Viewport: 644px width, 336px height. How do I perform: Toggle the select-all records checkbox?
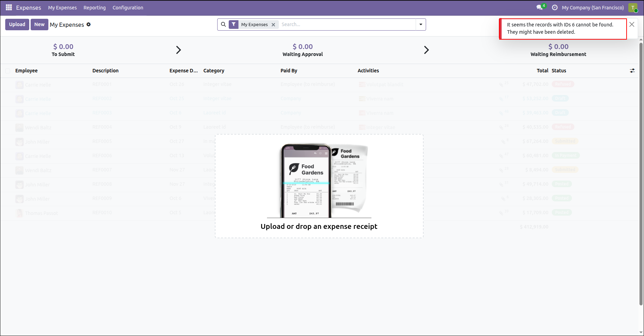click(x=8, y=71)
